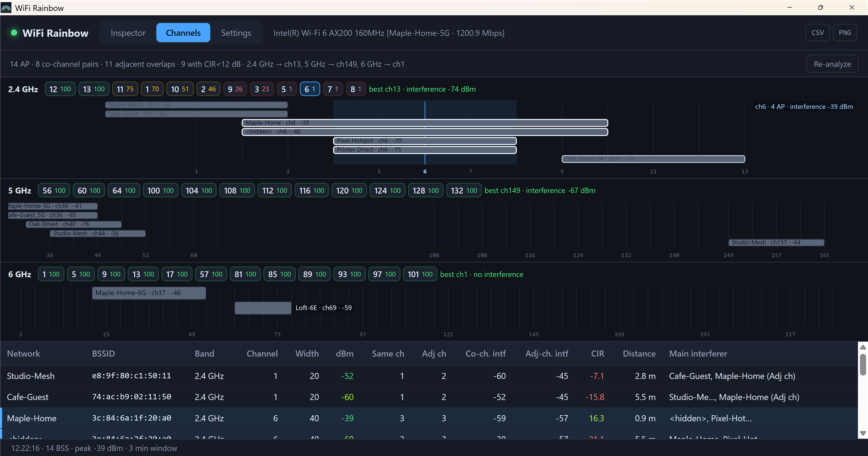Switch to the Inspector tab

(128, 33)
